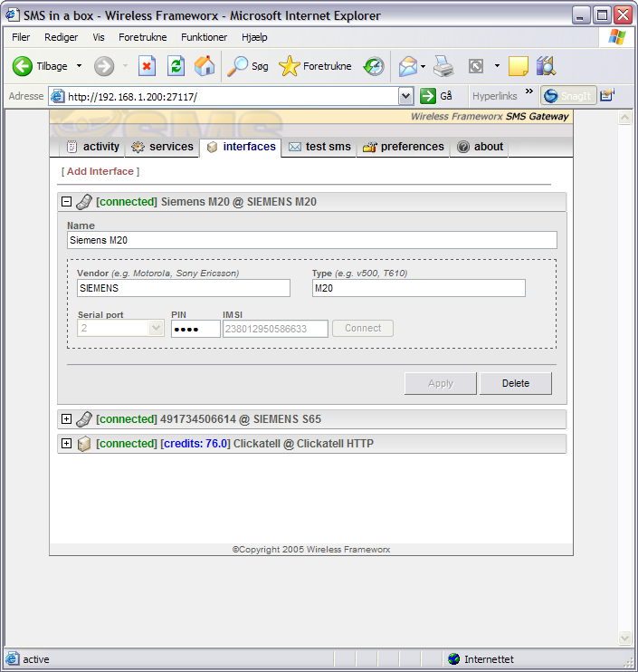Click the 'credits: 76.0' text
The image size is (638, 672).
coord(195,444)
